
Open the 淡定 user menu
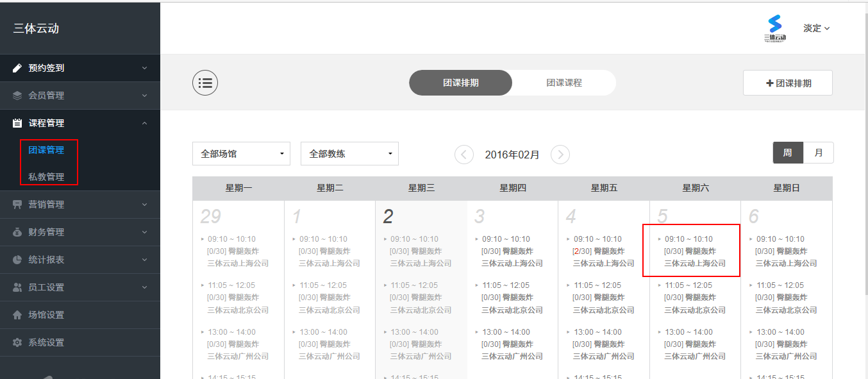[x=816, y=28]
